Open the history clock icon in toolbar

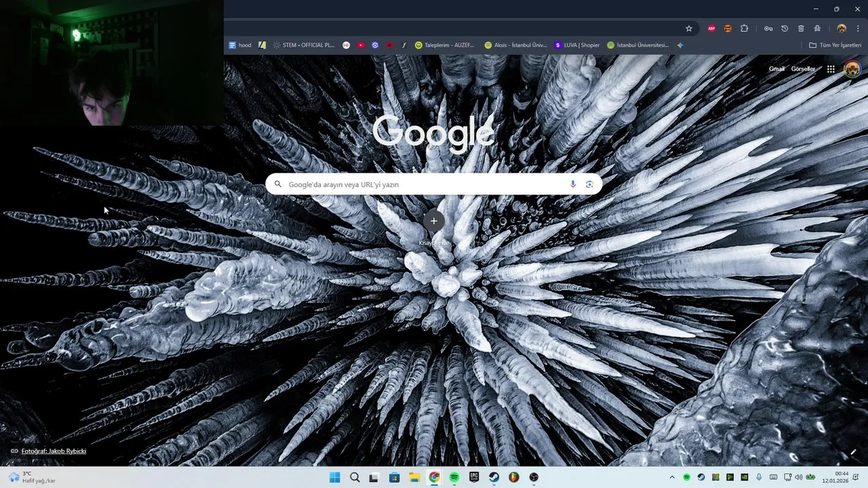[x=785, y=28]
